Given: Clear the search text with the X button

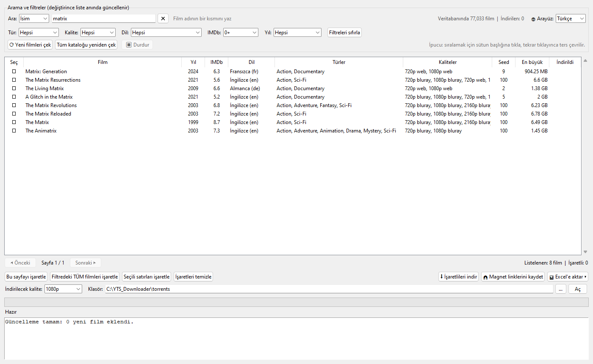Looking at the screenshot, I should coord(163,19).
